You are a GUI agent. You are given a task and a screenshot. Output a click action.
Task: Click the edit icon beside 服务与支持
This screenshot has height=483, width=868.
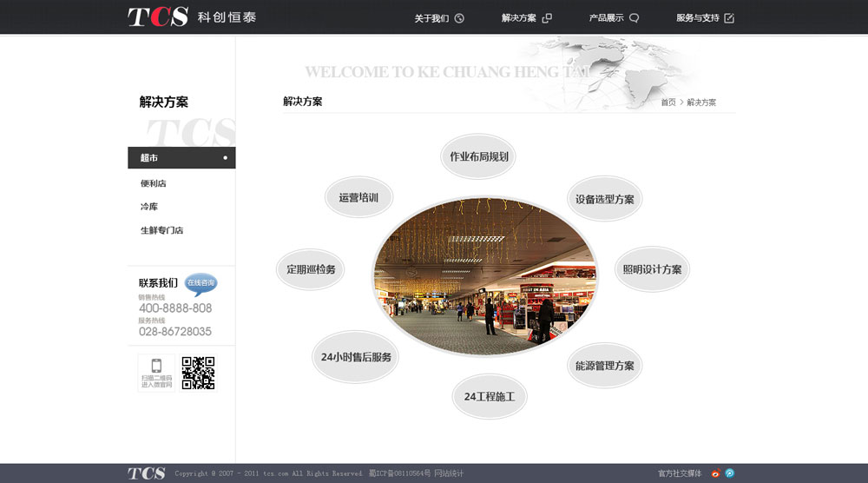pyautogui.click(x=729, y=18)
